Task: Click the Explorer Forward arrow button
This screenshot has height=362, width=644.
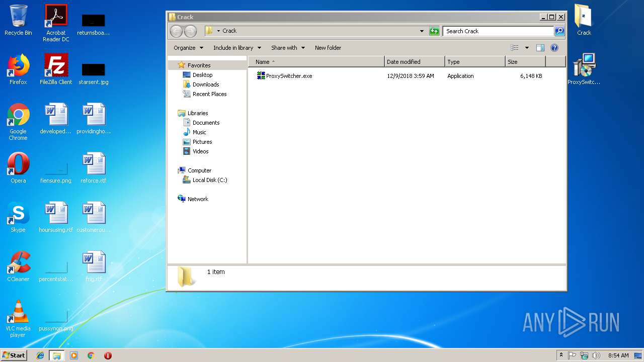Action: tap(190, 31)
